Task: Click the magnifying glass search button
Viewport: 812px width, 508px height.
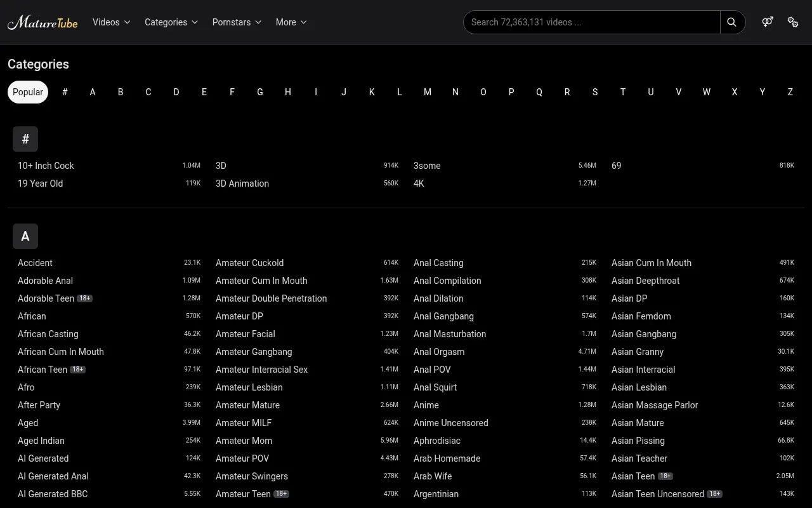Action: (x=732, y=22)
